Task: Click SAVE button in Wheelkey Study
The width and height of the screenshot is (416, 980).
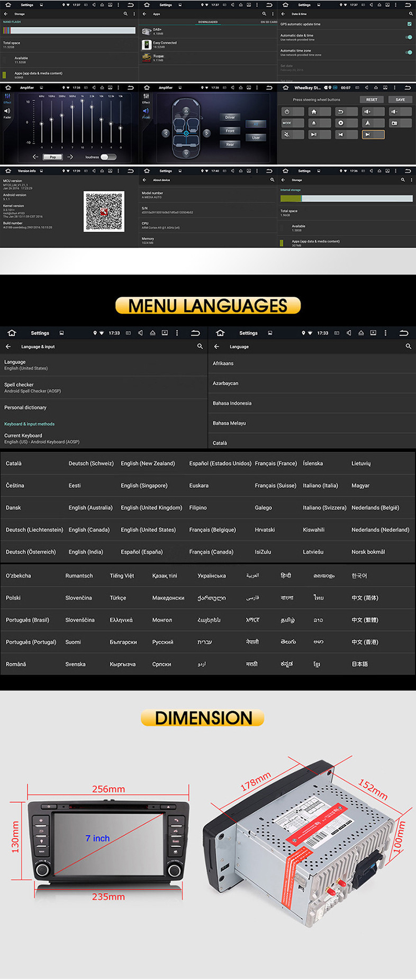Action: (400, 100)
